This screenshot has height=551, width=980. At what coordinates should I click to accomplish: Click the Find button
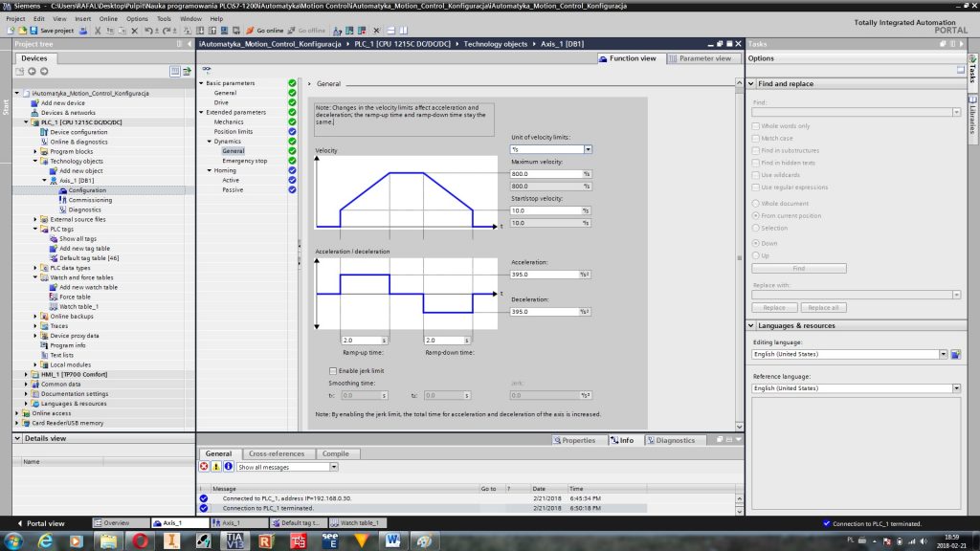click(x=799, y=268)
